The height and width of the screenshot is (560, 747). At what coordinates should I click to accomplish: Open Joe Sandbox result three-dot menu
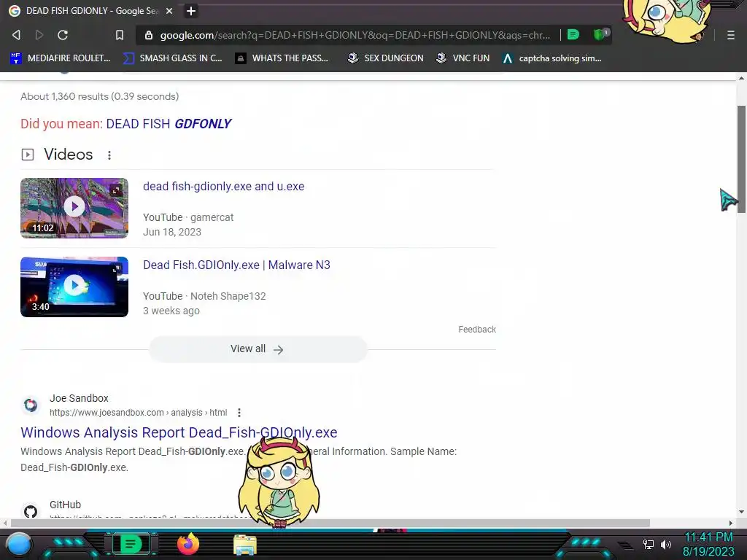point(239,413)
